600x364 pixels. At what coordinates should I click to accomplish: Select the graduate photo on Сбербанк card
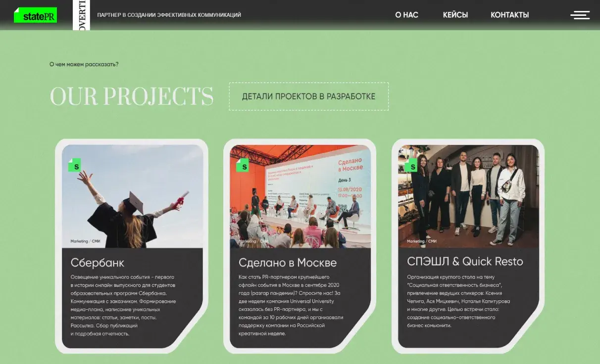[x=132, y=196]
